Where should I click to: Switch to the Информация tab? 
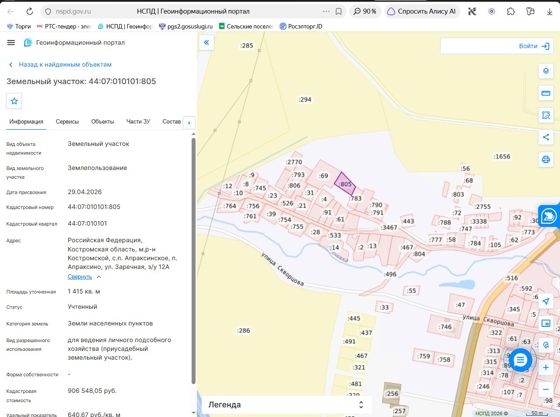[26, 121]
